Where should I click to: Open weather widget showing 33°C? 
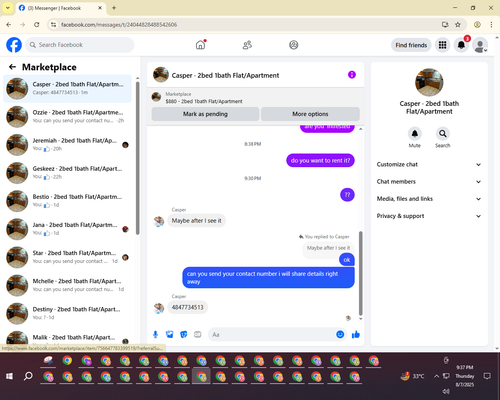coord(413,376)
